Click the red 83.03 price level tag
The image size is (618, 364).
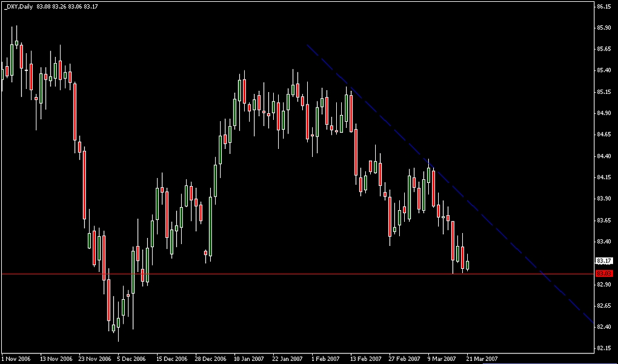pos(603,273)
